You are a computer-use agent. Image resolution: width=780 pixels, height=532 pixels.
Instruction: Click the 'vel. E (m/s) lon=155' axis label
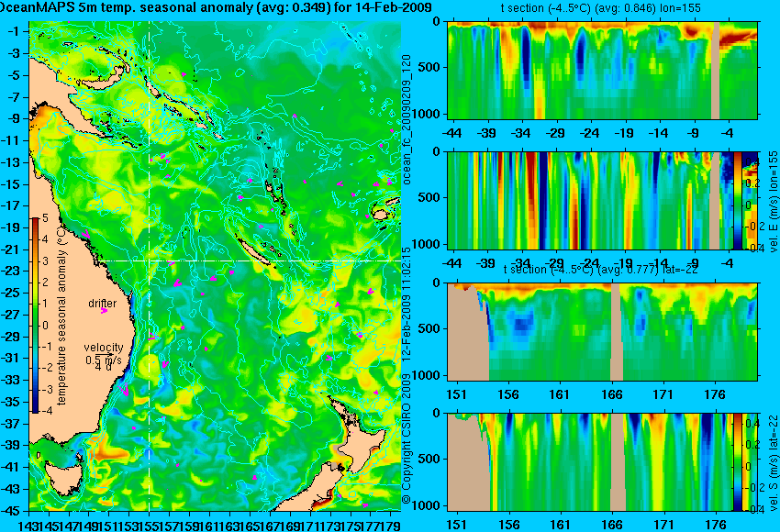pyautogui.click(x=773, y=202)
